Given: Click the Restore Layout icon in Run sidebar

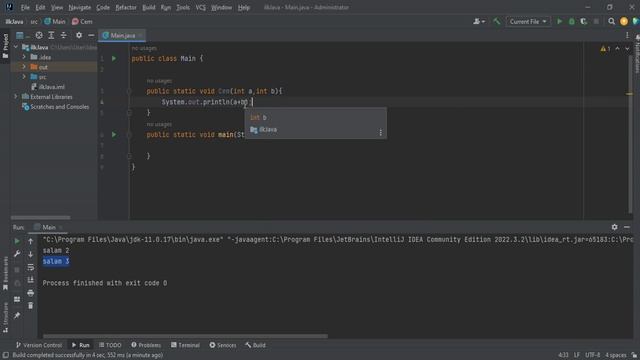Looking at the screenshot, I should 17,299.
